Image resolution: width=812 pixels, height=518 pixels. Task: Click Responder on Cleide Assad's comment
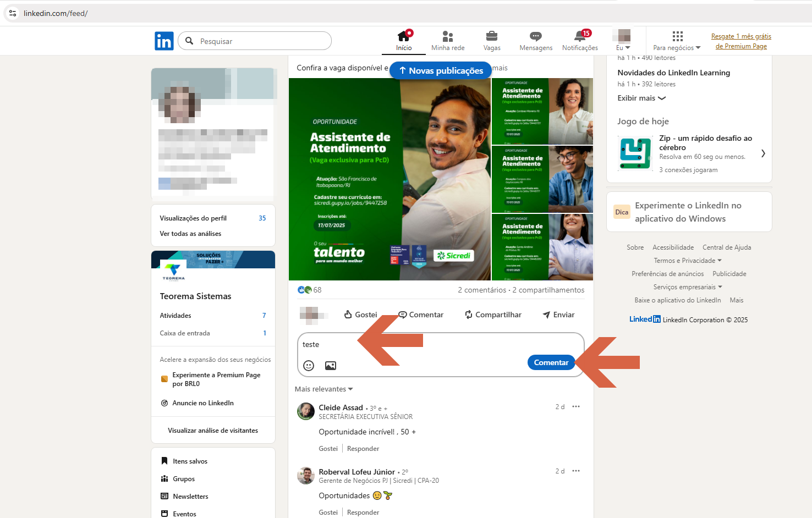pyautogui.click(x=363, y=449)
